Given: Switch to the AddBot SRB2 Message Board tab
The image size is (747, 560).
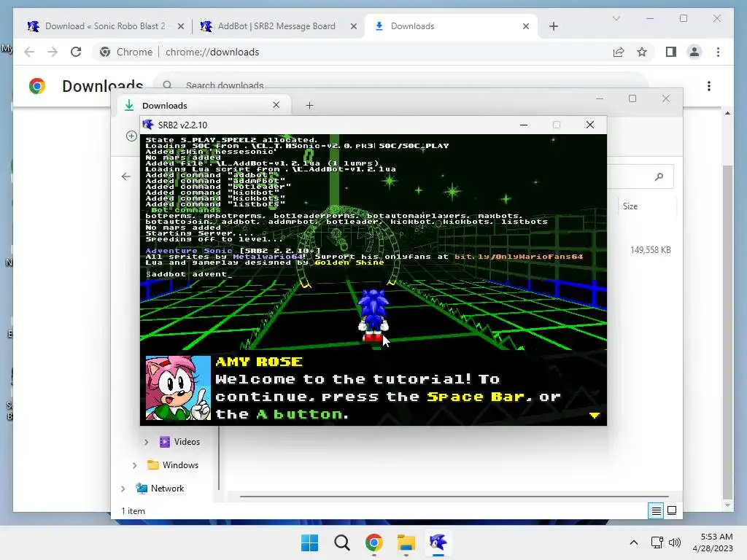Looking at the screenshot, I should (276, 26).
